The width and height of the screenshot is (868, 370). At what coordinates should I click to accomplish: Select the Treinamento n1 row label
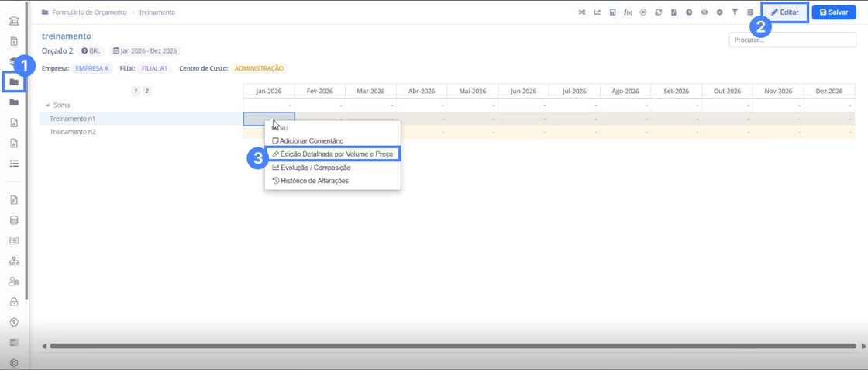pyautogui.click(x=73, y=119)
